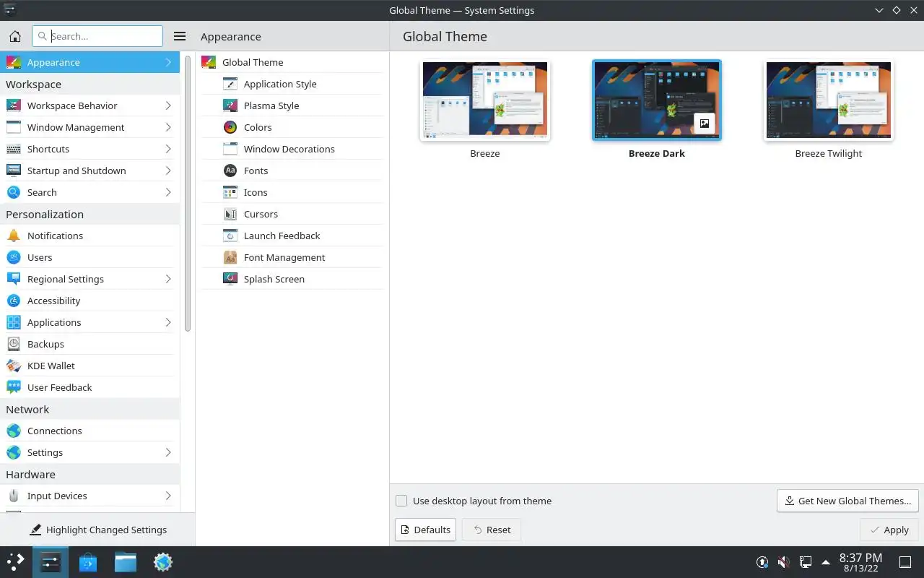Screen dimensions: 924x578
Task: Click into the Search field
Action: pos(97,36)
